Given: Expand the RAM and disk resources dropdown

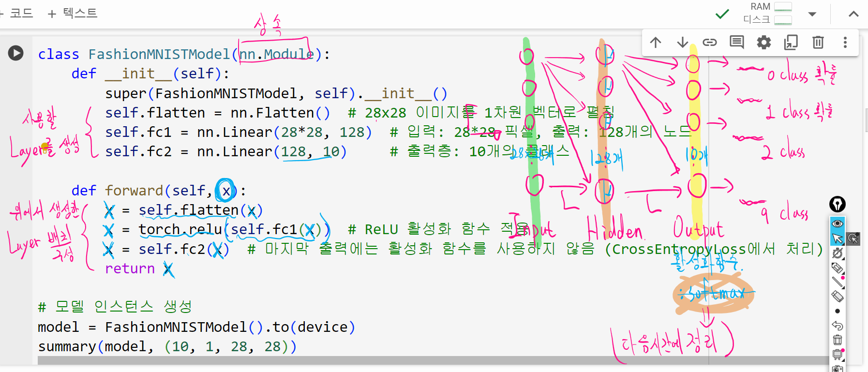Looking at the screenshot, I should coord(812,14).
